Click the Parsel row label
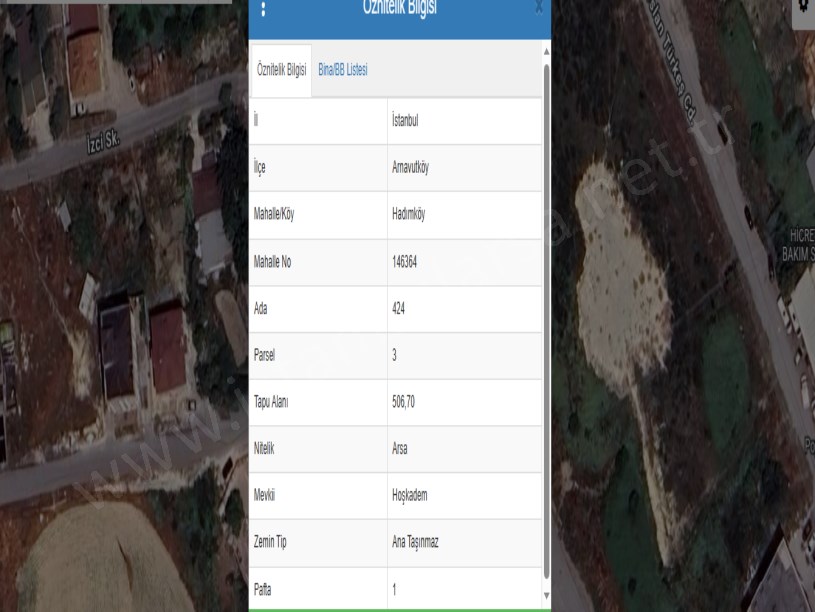The width and height of the screenshot is (815, 612). pos(265,356)
